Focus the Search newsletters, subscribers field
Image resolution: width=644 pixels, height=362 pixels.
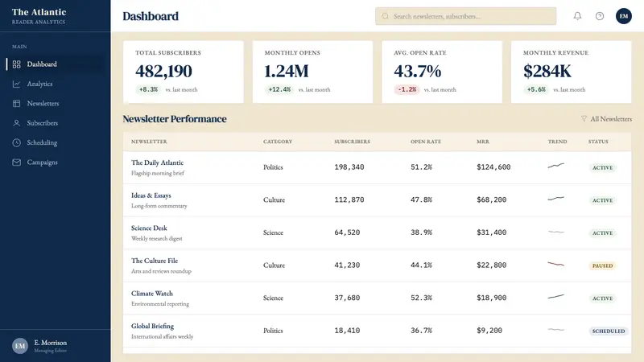pyautogui.click(x=465, y=16)
